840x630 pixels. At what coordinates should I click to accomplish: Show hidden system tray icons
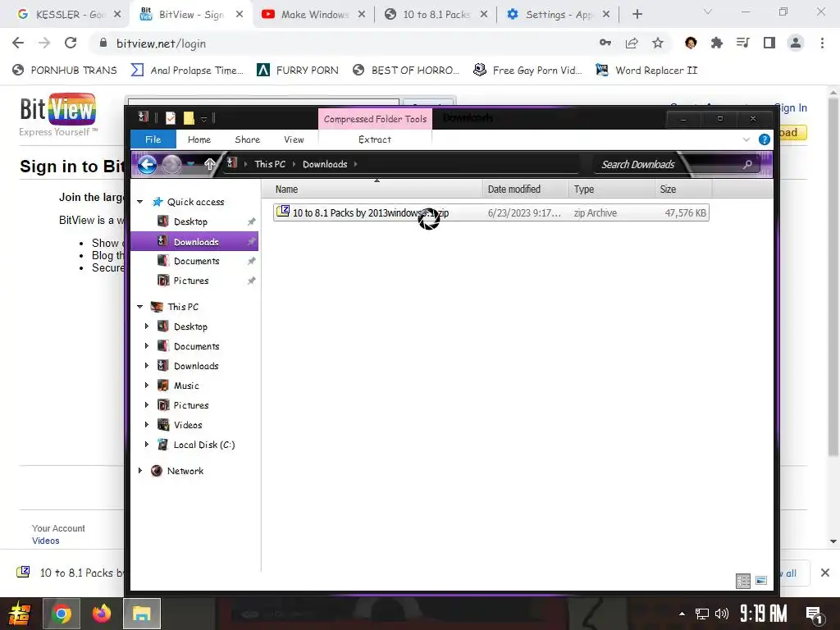point(682,614)
